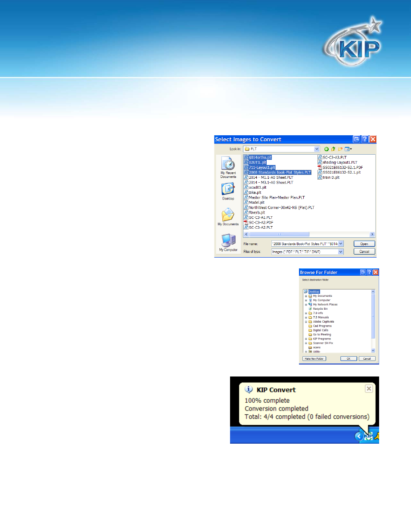Image resolution: width=411 pixels, height=532 pixels.
Task: Expand the 7.0 info folder
Action: (x=306, y=313)
